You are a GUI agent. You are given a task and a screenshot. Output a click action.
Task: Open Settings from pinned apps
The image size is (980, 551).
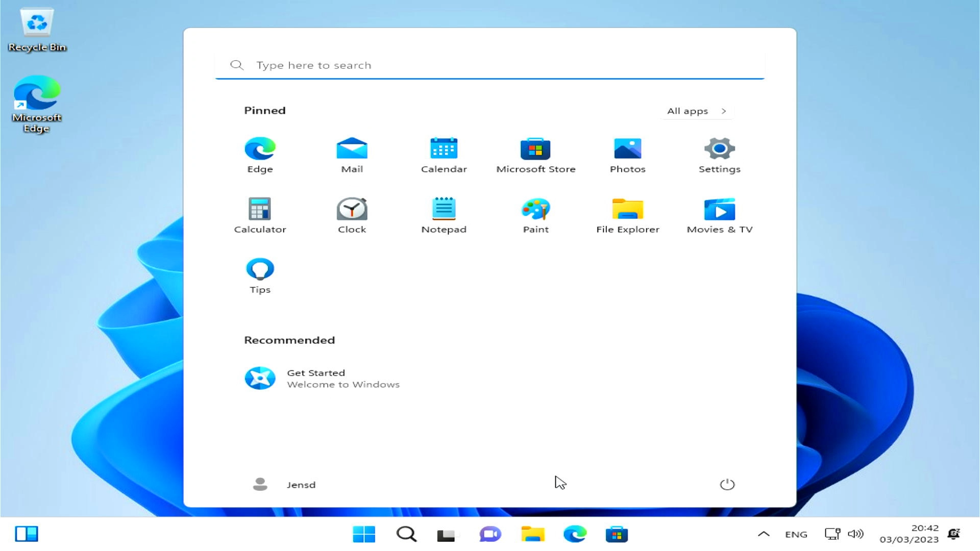pyautogui.click(x=719, y=153)
